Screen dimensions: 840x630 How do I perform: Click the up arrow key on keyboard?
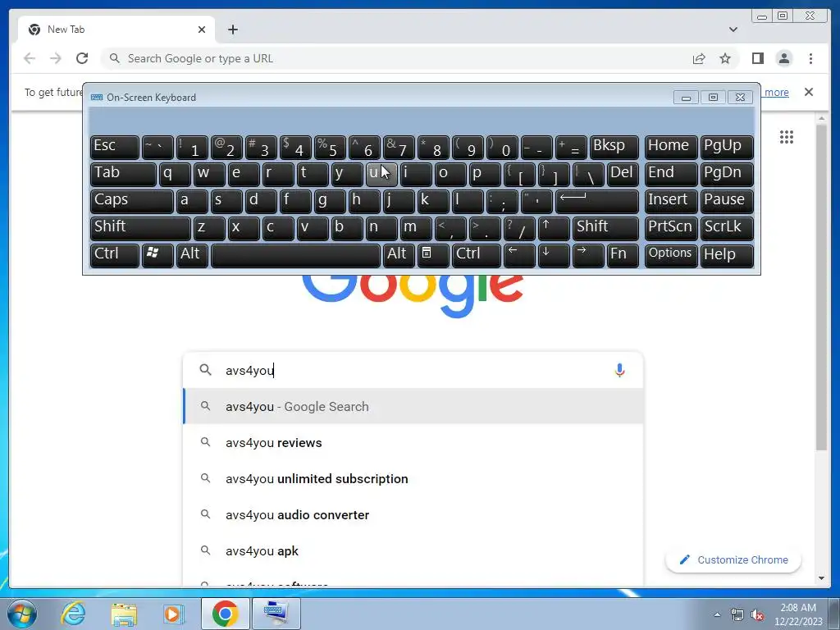tap(554, 228)
